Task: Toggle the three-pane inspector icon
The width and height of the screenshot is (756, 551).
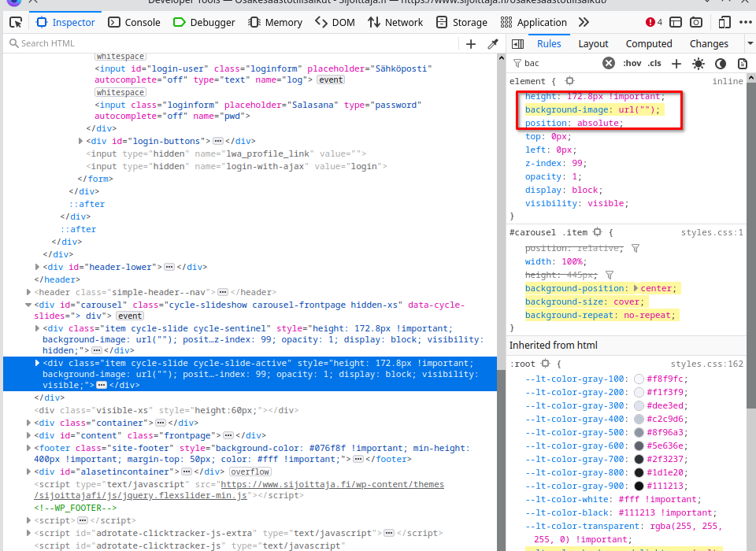Action: click(518, 44)
